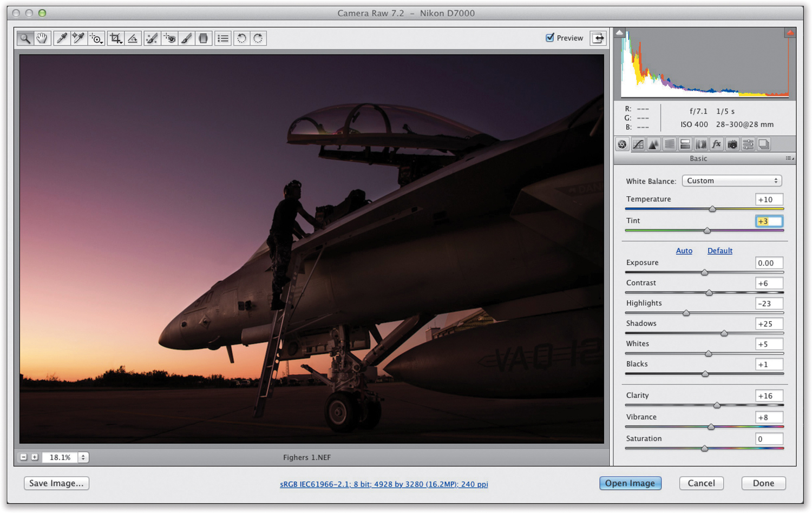Click the Default tone link
The height and width of the screenshot is (513, 812).
720,251
